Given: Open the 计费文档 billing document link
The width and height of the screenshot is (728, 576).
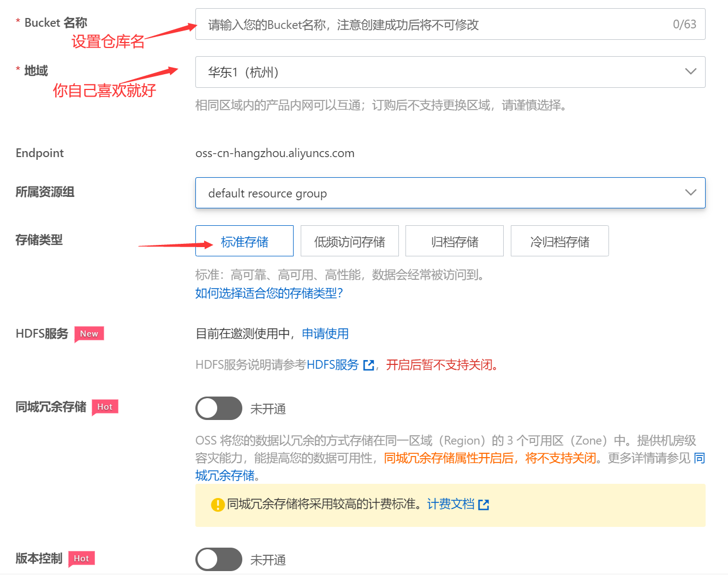Looking at the screenshot, I should [x=451, y=504].
